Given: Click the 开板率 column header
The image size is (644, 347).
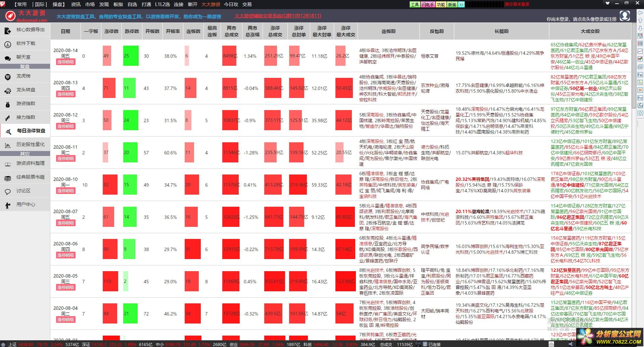Looking at the screenshot, I should point(173,31).
